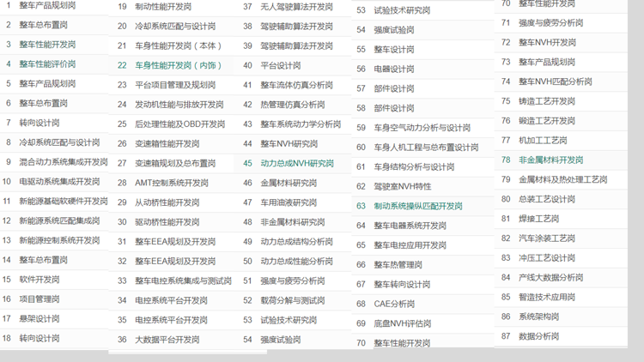
Task: Select the 无人驾驶算法开发岗 link
Action: pyautogui.click(x=296, y=7)
